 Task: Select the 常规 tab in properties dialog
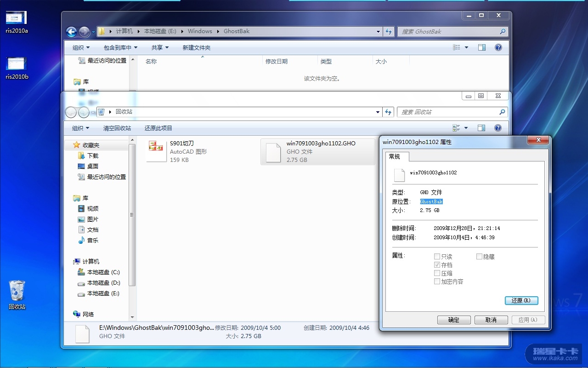(394, 156)
